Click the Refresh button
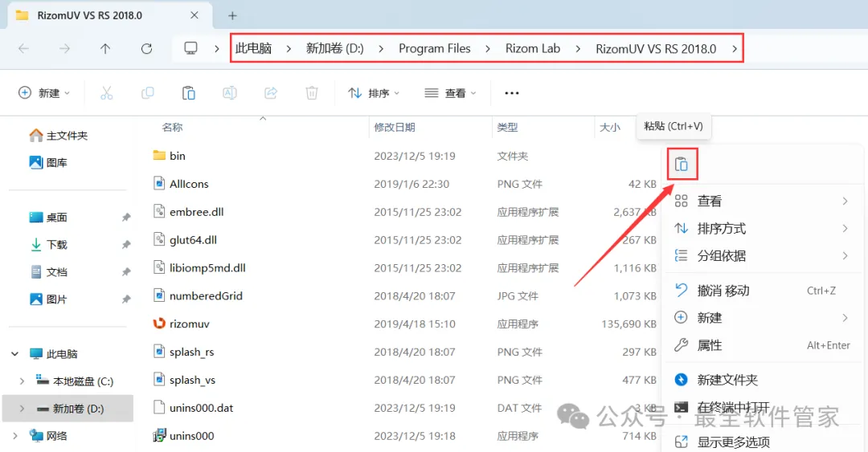This screenshot has height=452, width=868. (x=147, y=49)
